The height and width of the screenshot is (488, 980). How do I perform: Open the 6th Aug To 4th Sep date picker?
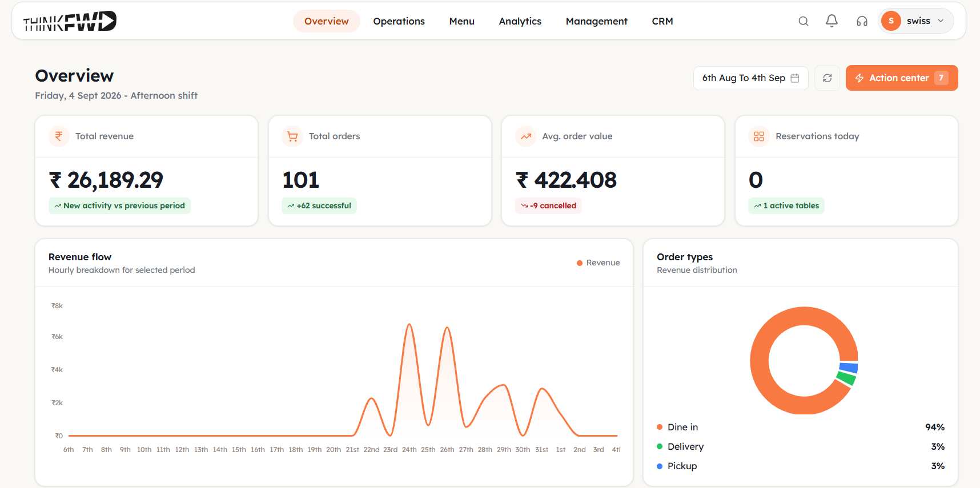pos(750,78)
